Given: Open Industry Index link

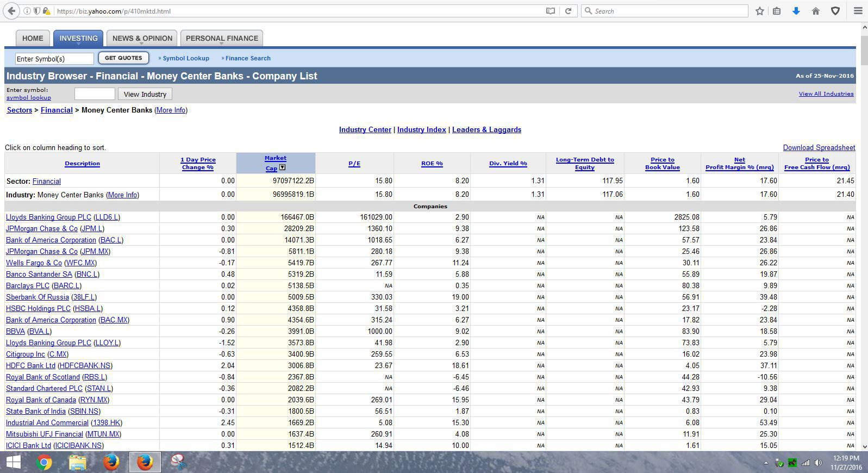Looking at the screenshot, I should 422,129.
